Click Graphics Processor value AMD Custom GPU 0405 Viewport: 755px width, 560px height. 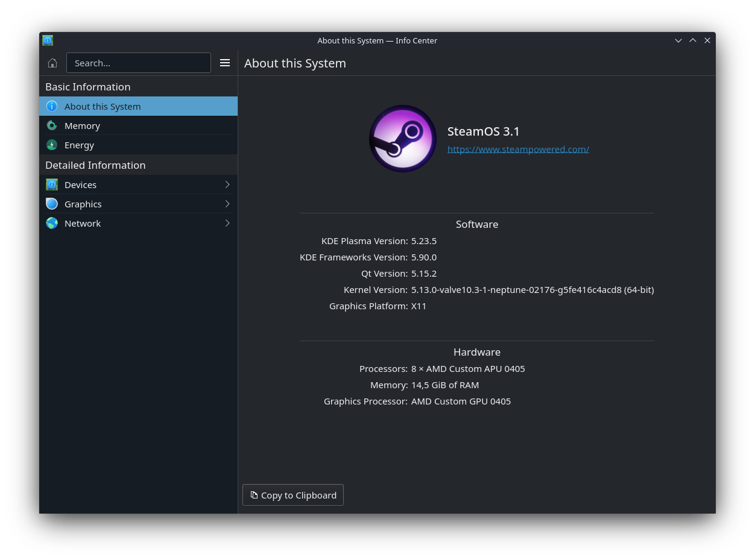pyautogui.click(x=461, y=401)
